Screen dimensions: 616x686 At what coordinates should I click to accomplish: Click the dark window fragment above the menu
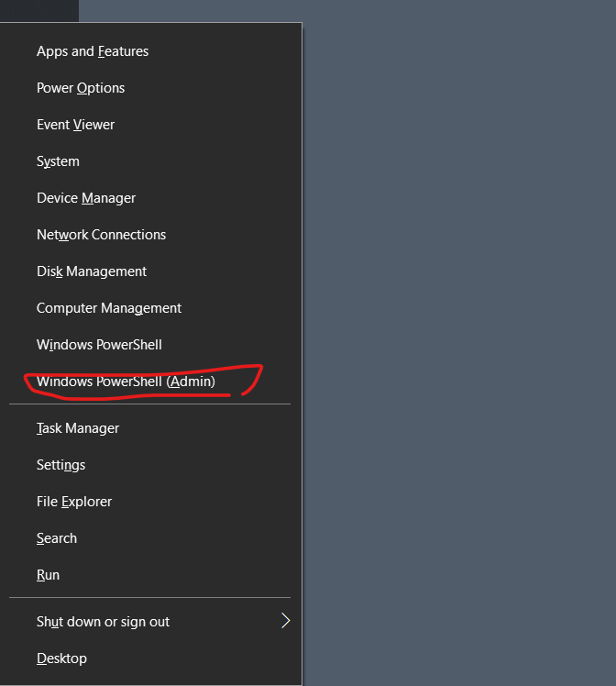click(x=38, y=10)
